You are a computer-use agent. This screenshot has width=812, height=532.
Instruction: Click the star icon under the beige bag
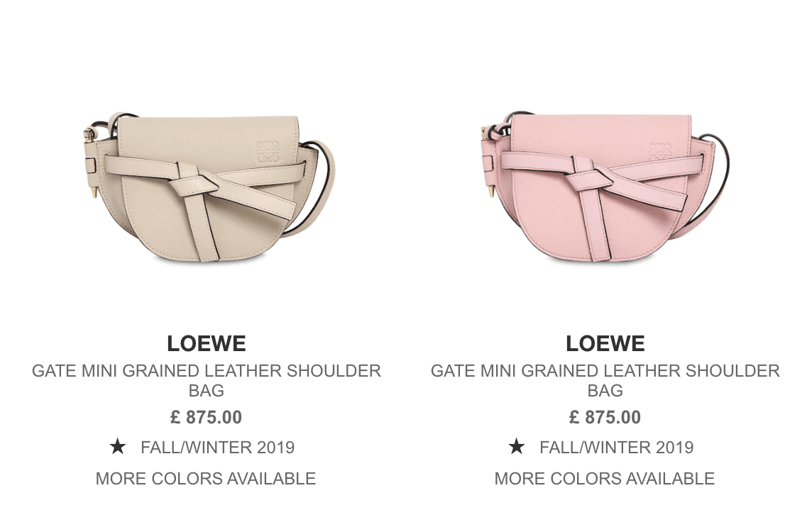click(x=118, y=447)
